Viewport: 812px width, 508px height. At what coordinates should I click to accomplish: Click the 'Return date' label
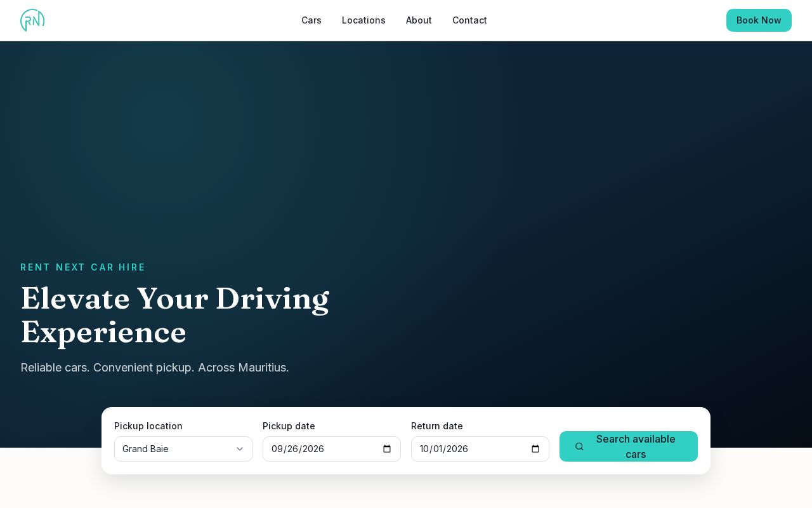pyautogui.click(x=437, y=426)
